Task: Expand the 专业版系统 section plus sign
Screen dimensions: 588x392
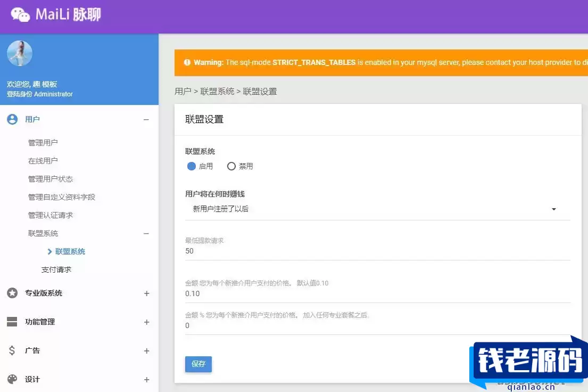Action: (147, 293)
